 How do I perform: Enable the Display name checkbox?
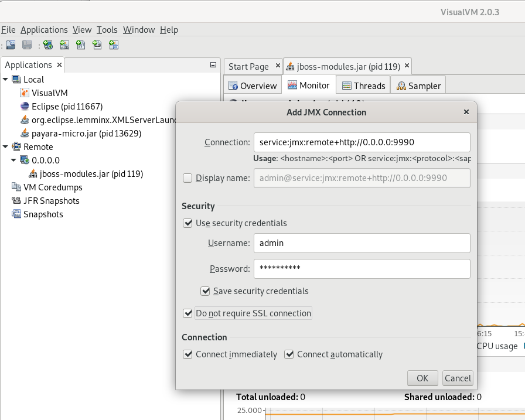(187, 178)
